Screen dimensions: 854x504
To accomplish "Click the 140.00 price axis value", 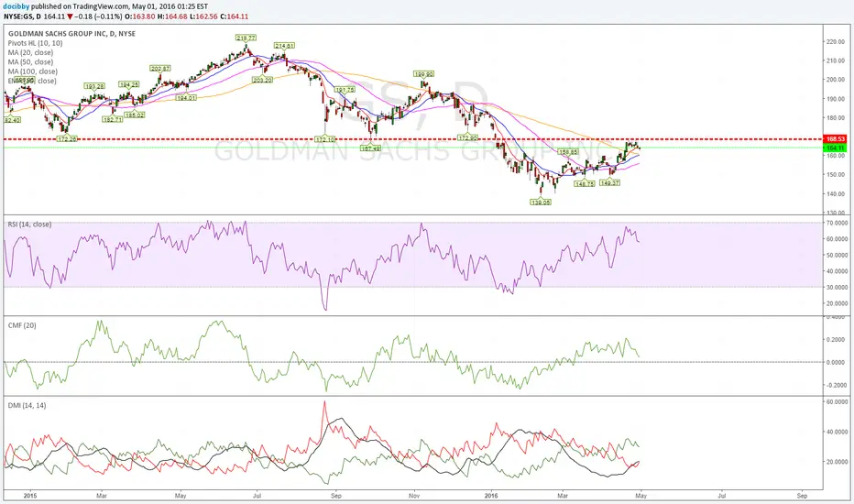I will point(835,194).
